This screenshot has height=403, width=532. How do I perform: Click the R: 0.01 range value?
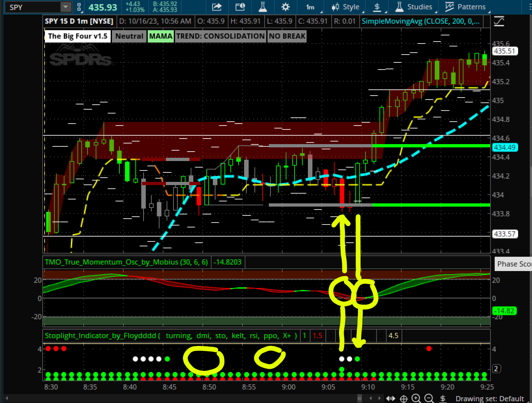[345, 21]
